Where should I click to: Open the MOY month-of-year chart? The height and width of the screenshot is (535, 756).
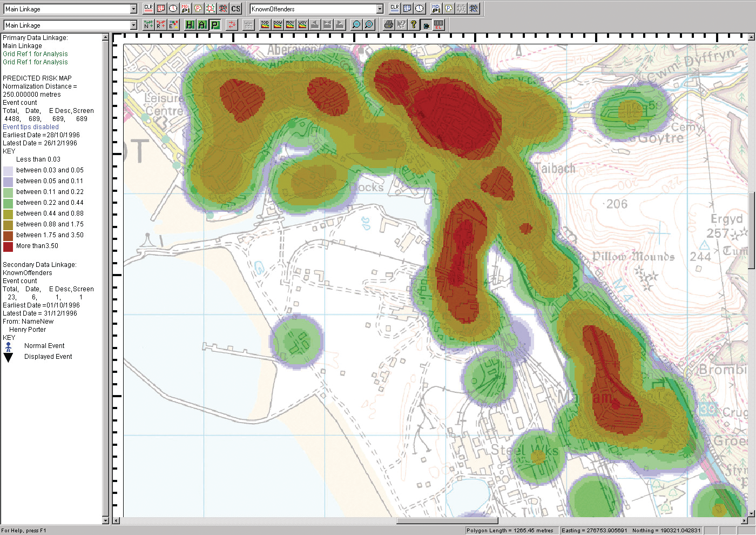290,25
